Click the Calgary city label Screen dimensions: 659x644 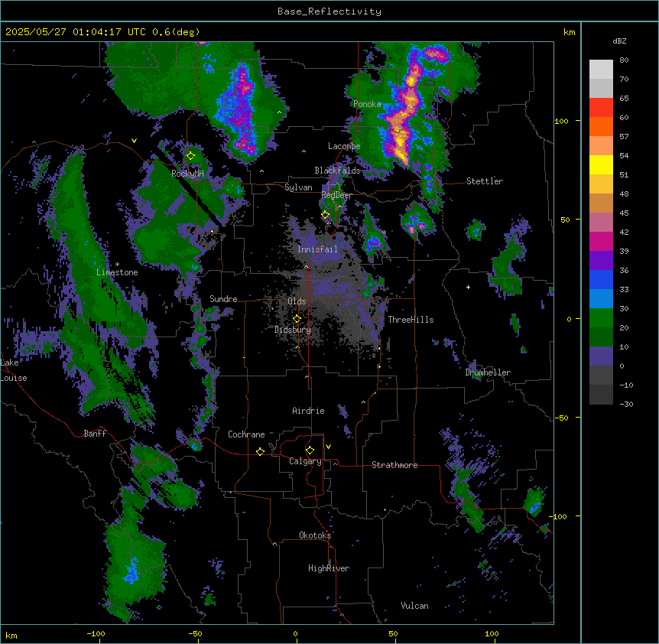click(305, 461)
